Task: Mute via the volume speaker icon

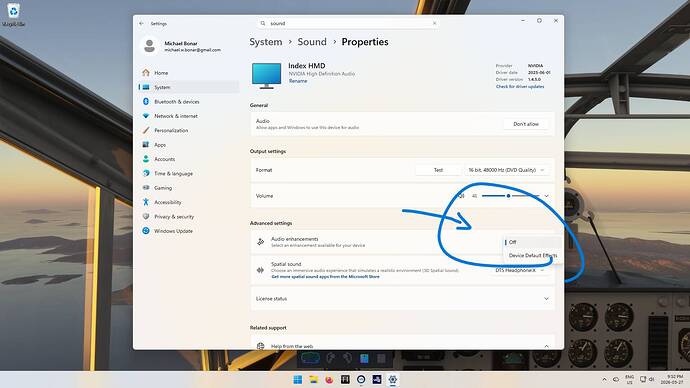Action: click(462, 196)
